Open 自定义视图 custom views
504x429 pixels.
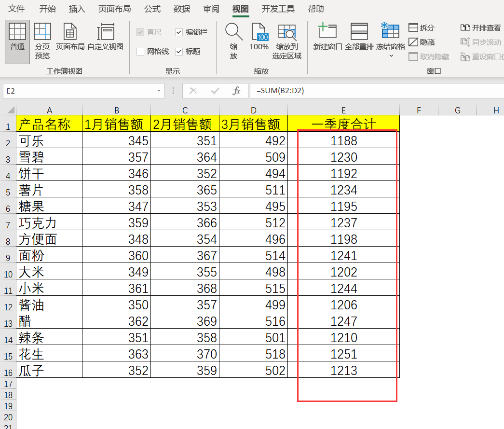(x=106, y=37)
